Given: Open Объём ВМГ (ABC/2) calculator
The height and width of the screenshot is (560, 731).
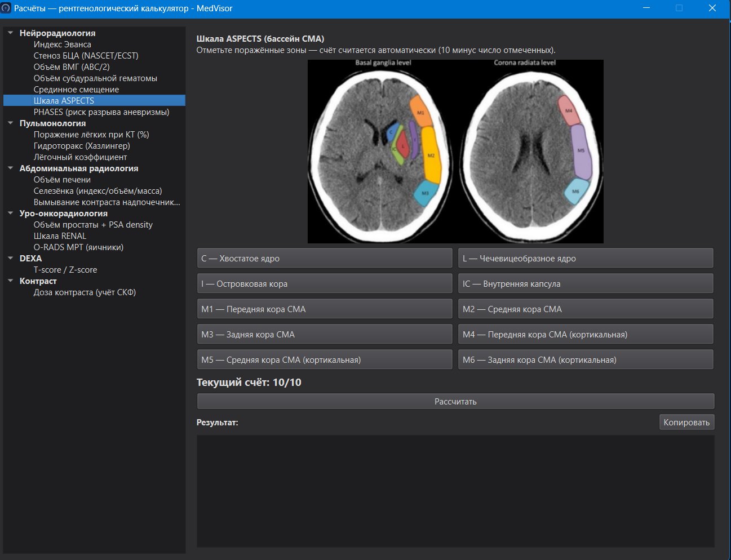Looking at the screenshot, I should 72,67.
